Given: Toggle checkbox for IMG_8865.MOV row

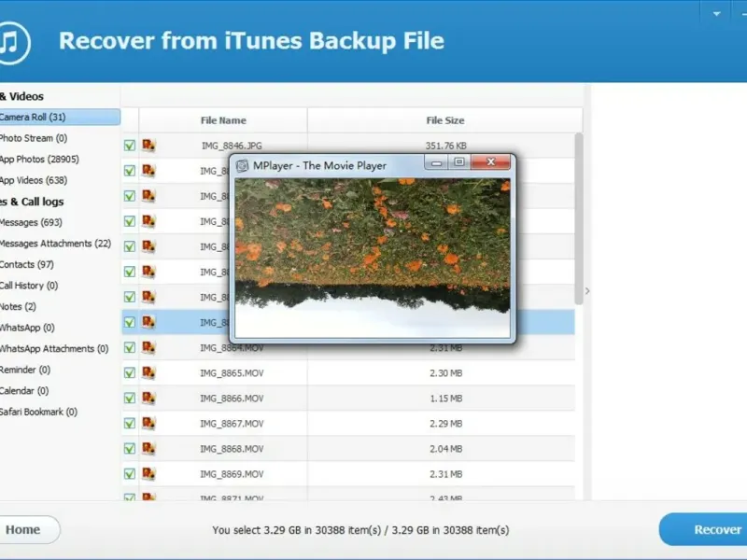Looking at the screenshot, I should [x=129, y=372].
